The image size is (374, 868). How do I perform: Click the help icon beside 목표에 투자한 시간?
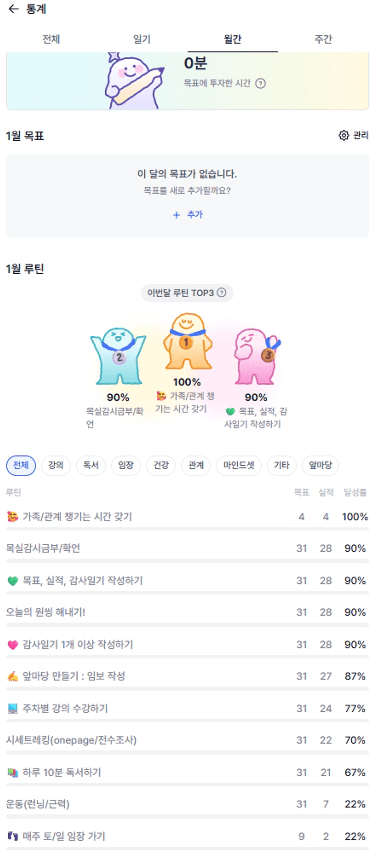tap(260, 83)
